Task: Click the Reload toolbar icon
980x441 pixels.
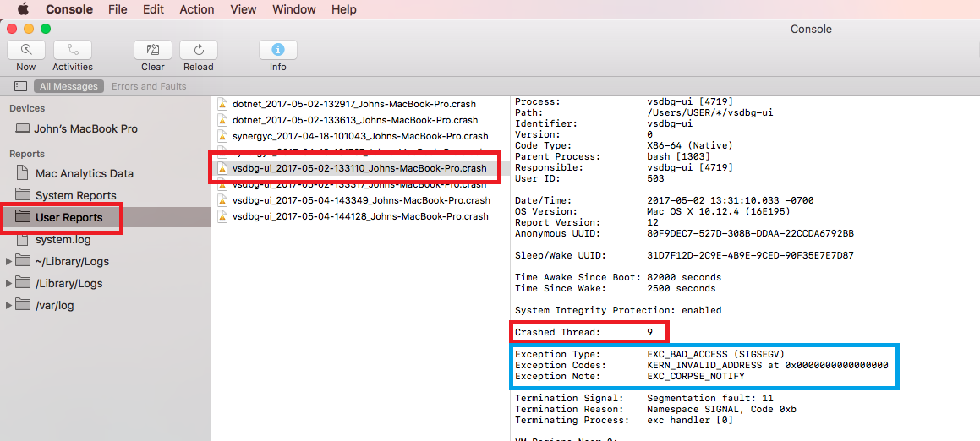Action: 199,50
